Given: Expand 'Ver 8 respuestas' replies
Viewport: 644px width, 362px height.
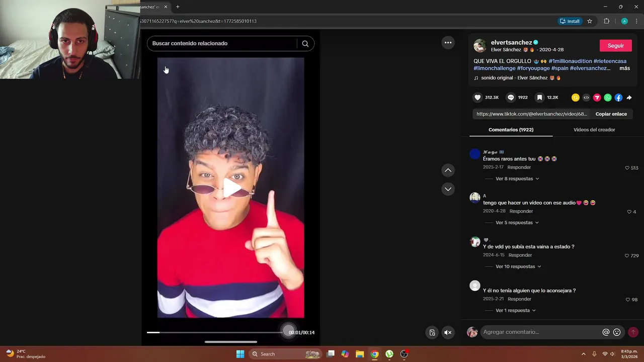Looking at the screenshot, I should pyautogui.click(x=517, y=178).
